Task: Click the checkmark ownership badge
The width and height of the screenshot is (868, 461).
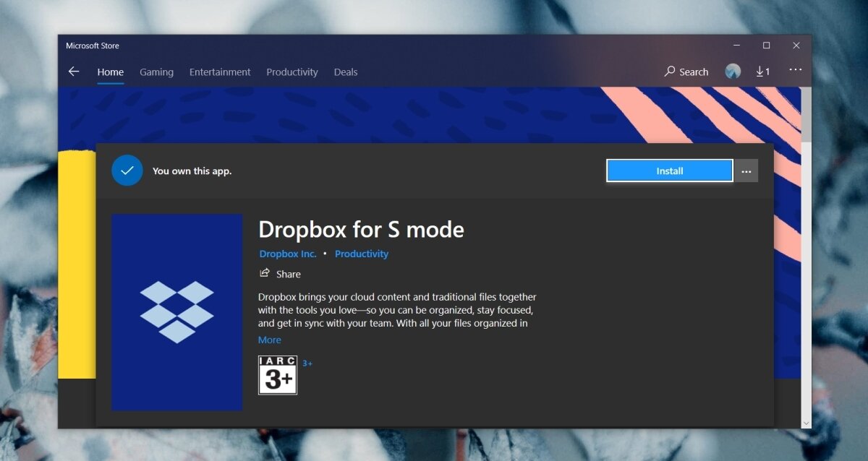Action: [x=127, y=171]
